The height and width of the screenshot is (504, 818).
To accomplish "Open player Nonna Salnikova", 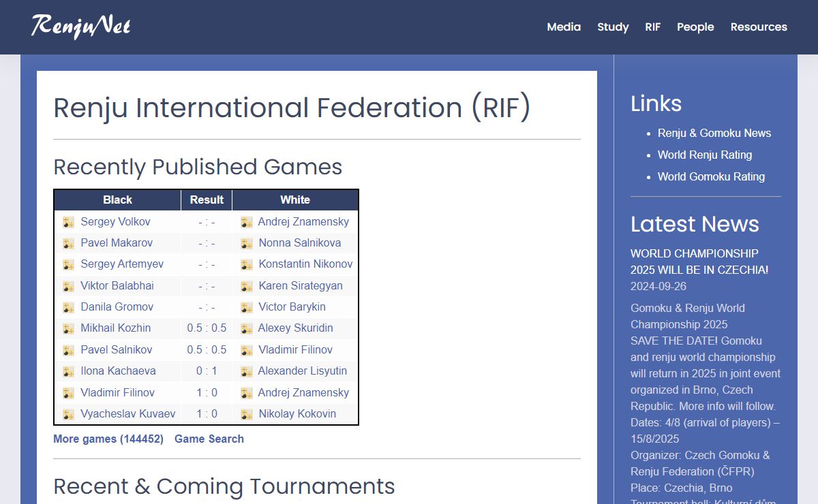I will click(x=300, y=242).
